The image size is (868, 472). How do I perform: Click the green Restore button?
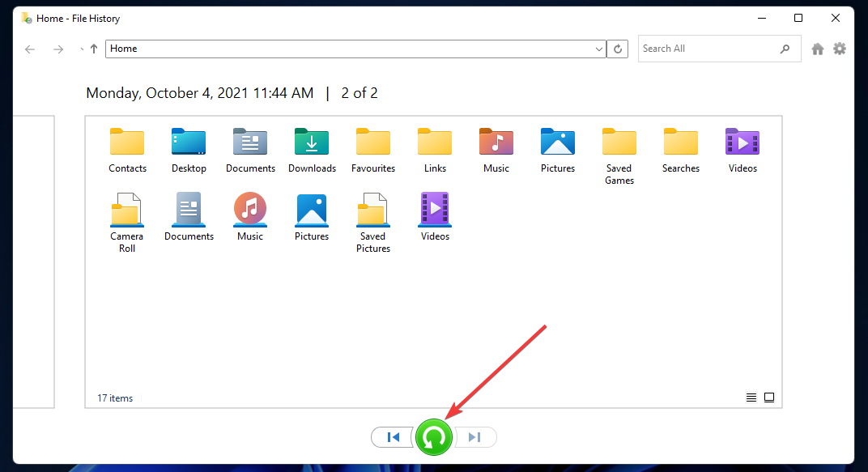click(x=434, y=437)
